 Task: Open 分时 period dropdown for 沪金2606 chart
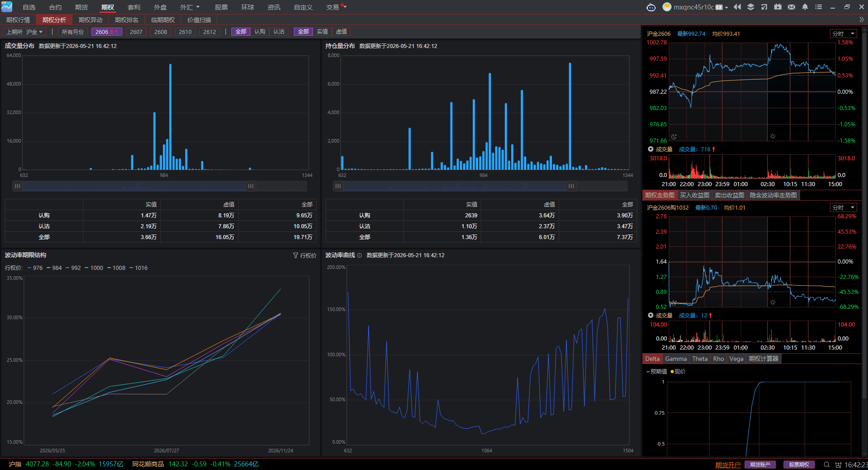coord(844,34)
